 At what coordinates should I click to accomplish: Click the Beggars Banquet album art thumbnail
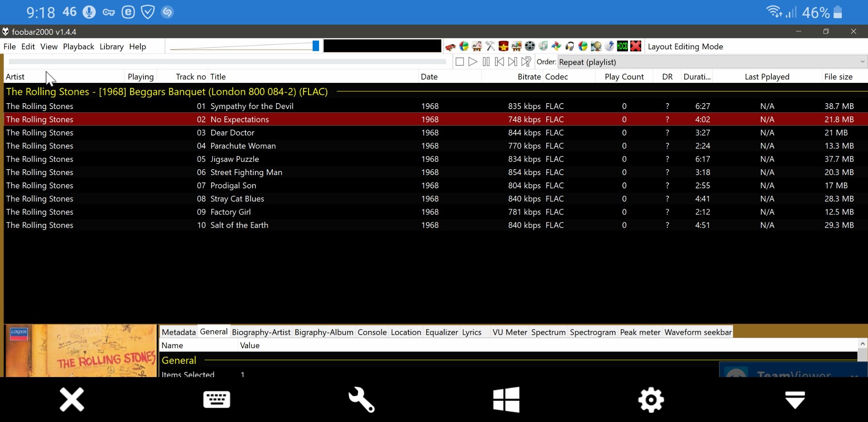point(81,351)
